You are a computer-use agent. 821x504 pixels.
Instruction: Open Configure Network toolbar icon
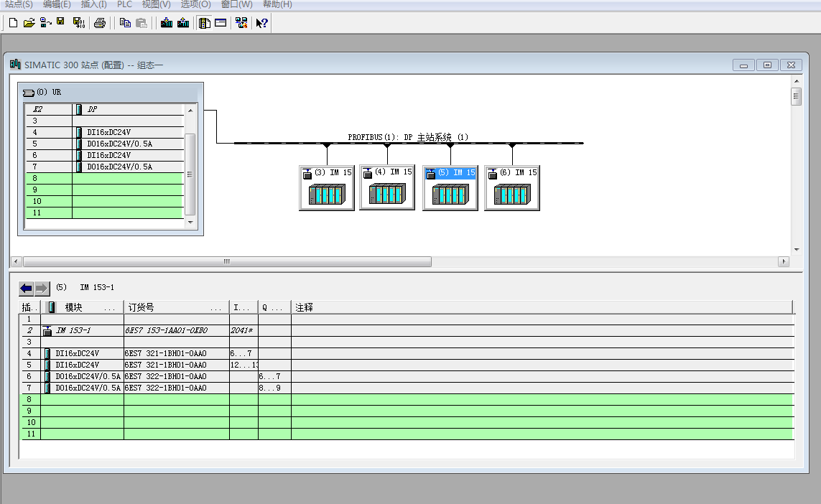click(x=241, y=22)
